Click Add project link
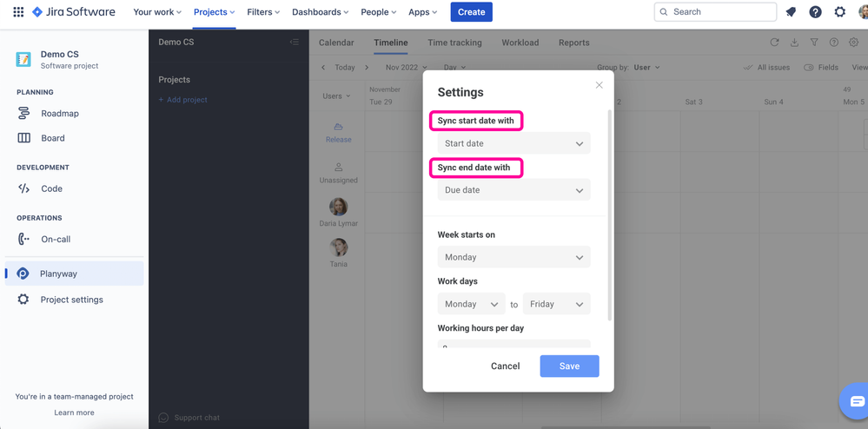The height and width of the screenshot is (429, 868). pyautogui.click(x=182, y=100)
